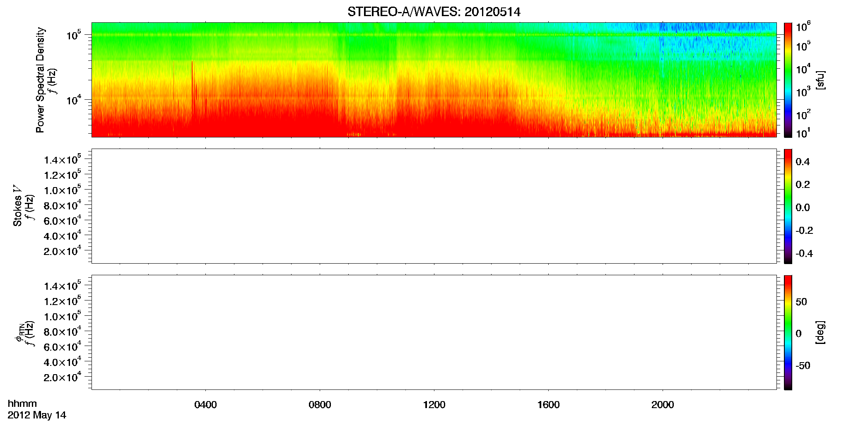Click the 1600 time tick label
The width and height of the screenshot is (868, 447).
pyautogui.click(x=548, y=405)
